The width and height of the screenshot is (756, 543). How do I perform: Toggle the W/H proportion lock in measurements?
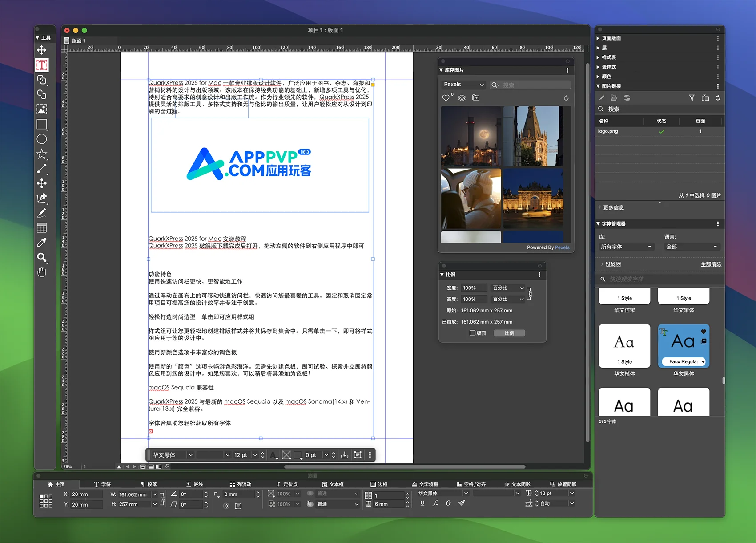[x=163, y=499]
